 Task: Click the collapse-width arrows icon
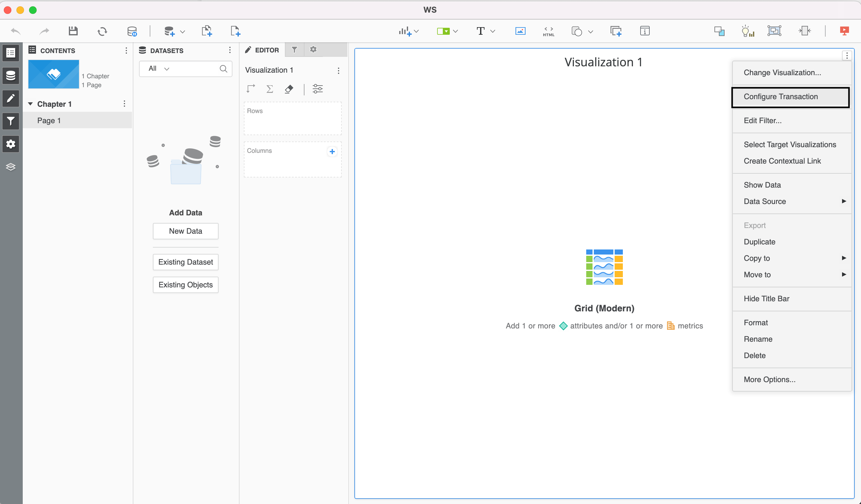point(805,31)
